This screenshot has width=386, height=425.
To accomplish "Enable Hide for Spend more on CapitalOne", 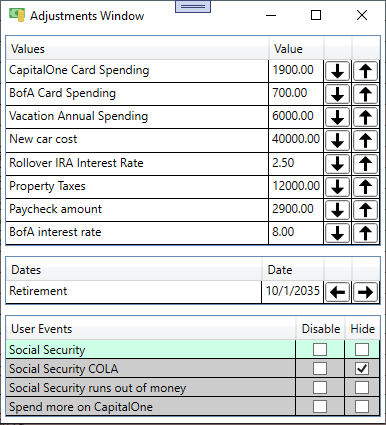I will [362, 406].
